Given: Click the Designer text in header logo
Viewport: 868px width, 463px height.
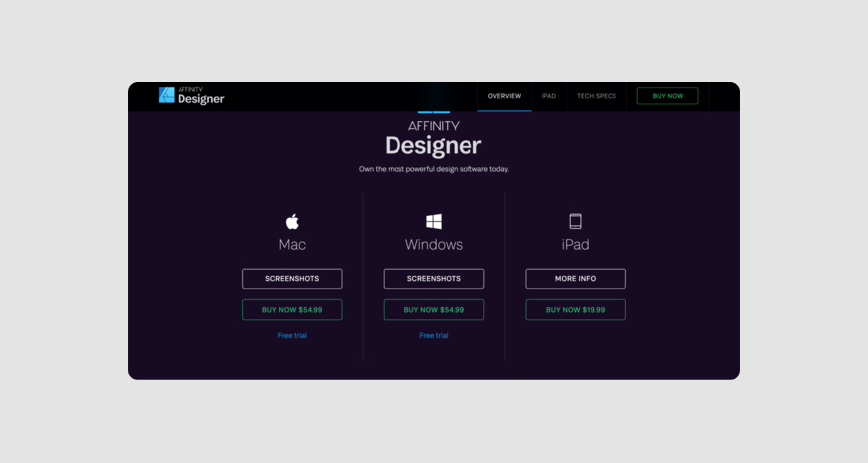Looking at the screenshot, I should coord(201,99).
